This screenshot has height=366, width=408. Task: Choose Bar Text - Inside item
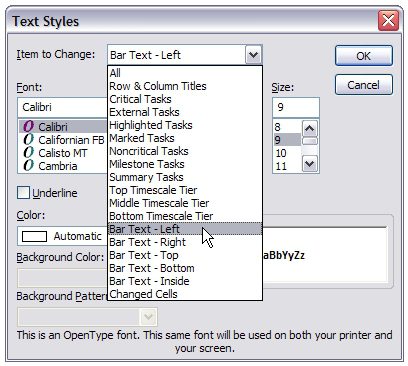[185, 281]
